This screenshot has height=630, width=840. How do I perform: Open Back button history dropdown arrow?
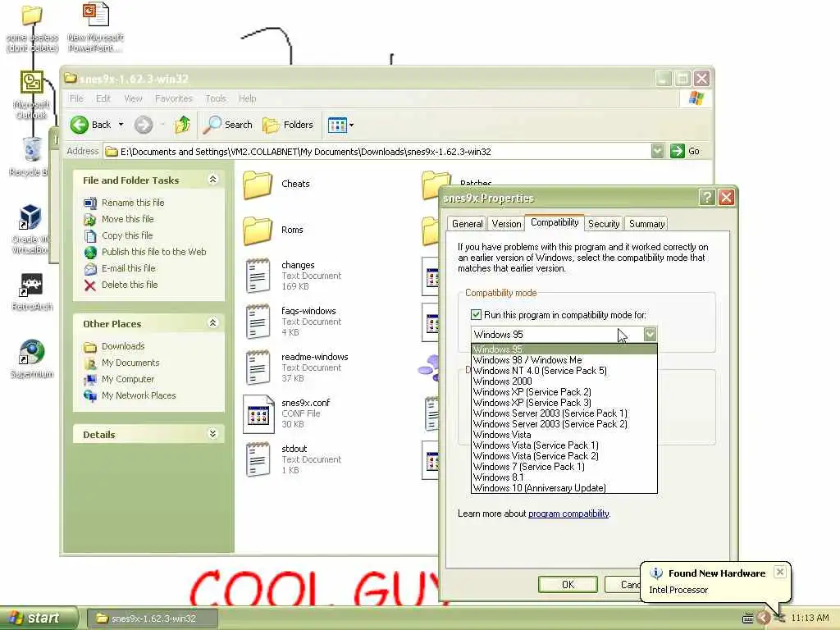click(x=121, y=125)
